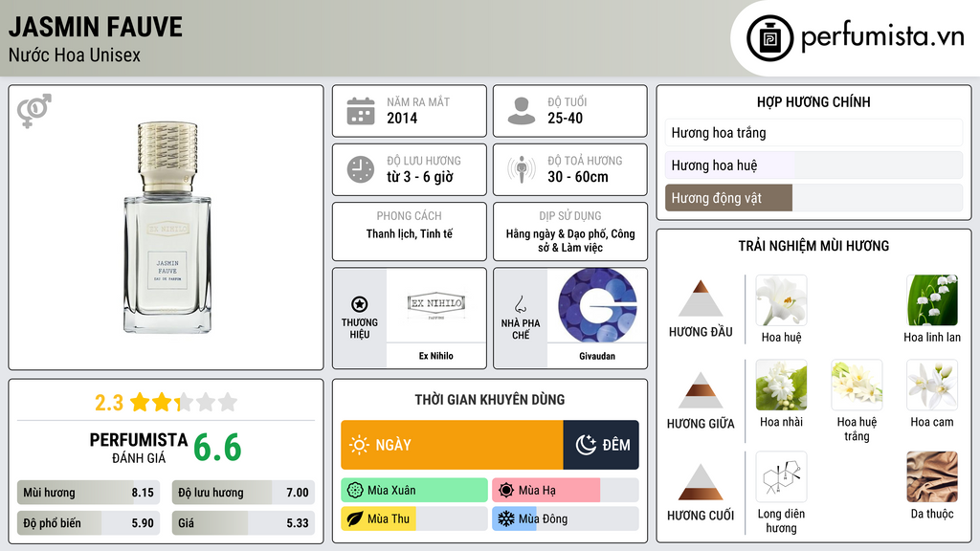Click the sun icon in the Ngày bar
The height and width of the screenshot is (551, 980).
[359, 445]
